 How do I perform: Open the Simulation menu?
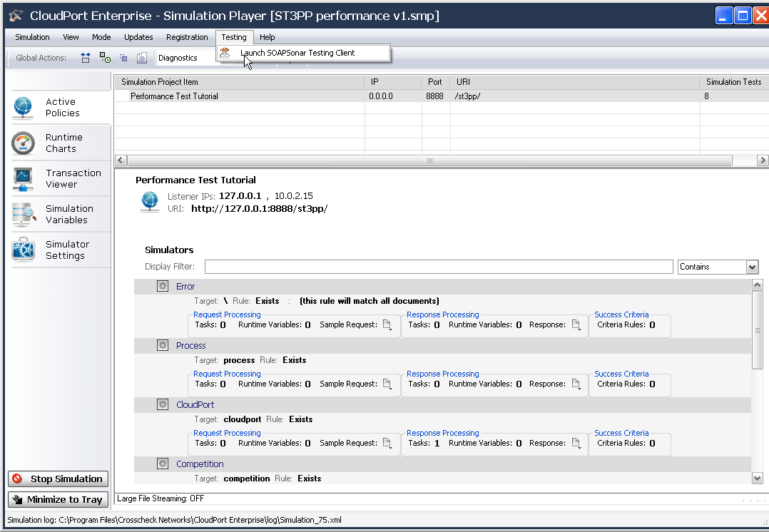(32, 37)
